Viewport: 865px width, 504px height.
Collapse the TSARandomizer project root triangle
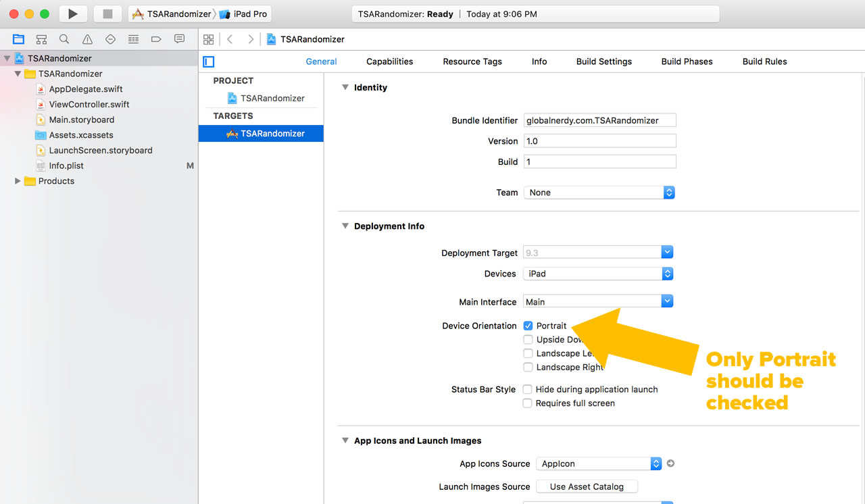pyautogui.click(x=7, y=59)
